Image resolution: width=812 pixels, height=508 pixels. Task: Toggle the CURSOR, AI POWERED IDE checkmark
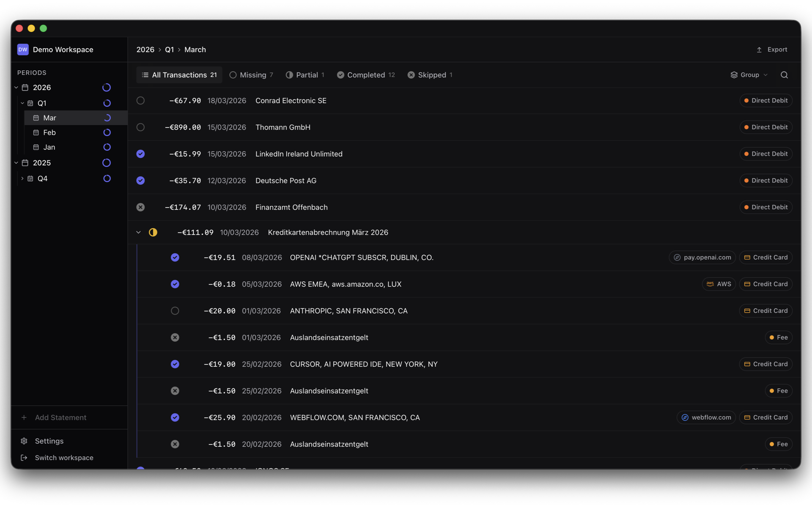coord(175,364)
